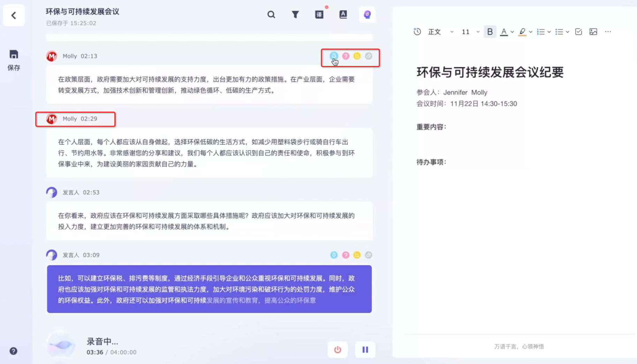Click the insert timestamp clock icon
Viewport: 637px width, 364px height.
(x=417, y=32)
